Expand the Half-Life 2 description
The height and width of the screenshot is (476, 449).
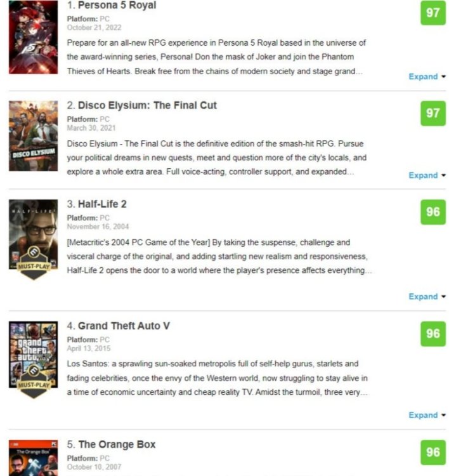point(427,296)
